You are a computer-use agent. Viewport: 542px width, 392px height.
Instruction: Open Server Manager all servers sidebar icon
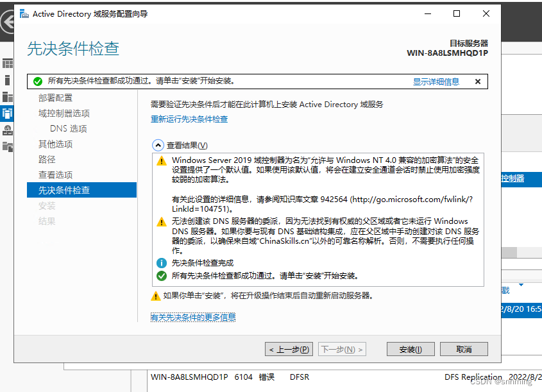pyautogui.click(x=8, y=97)
